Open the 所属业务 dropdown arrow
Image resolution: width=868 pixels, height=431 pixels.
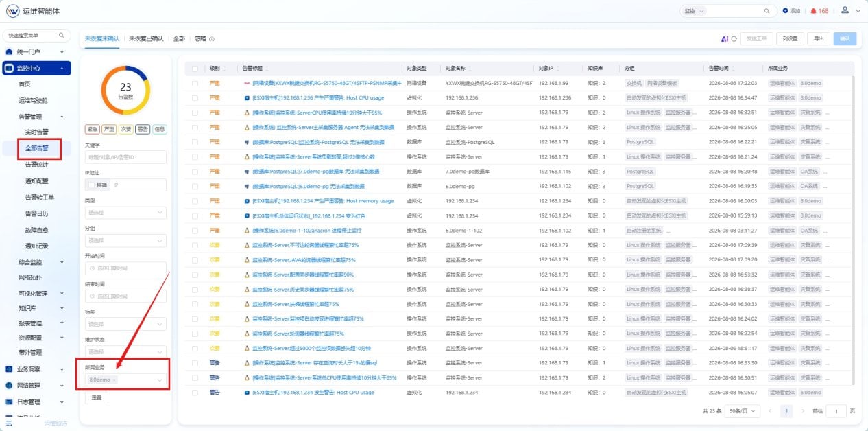tap(160, 380)
